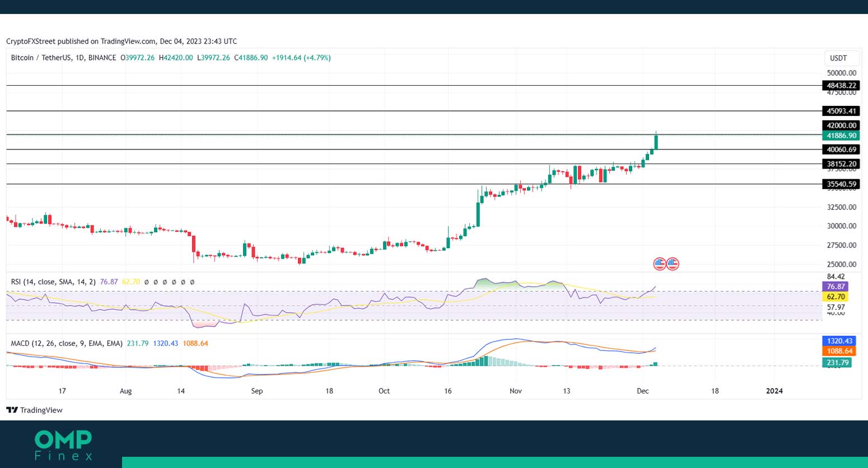
Task: Click the RSI (14, close, SMA, 14, 2) indicator label
Action: click(53, 282)
